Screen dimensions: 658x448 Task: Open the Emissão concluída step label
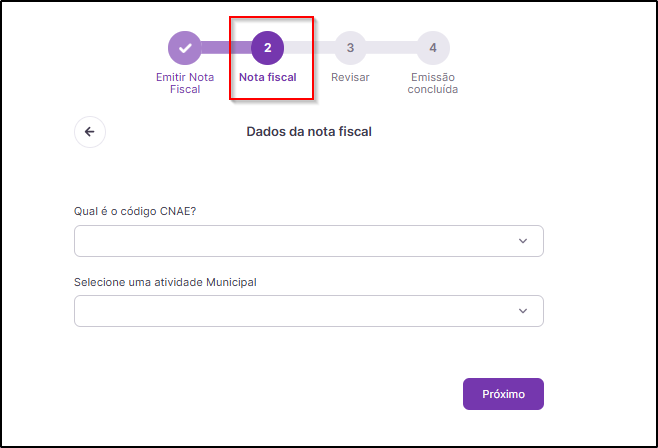[x=433, y=83]
